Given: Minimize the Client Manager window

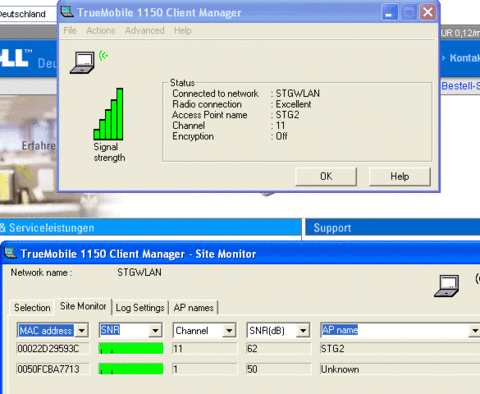Looking at the screenshot, I should point(389,13).
